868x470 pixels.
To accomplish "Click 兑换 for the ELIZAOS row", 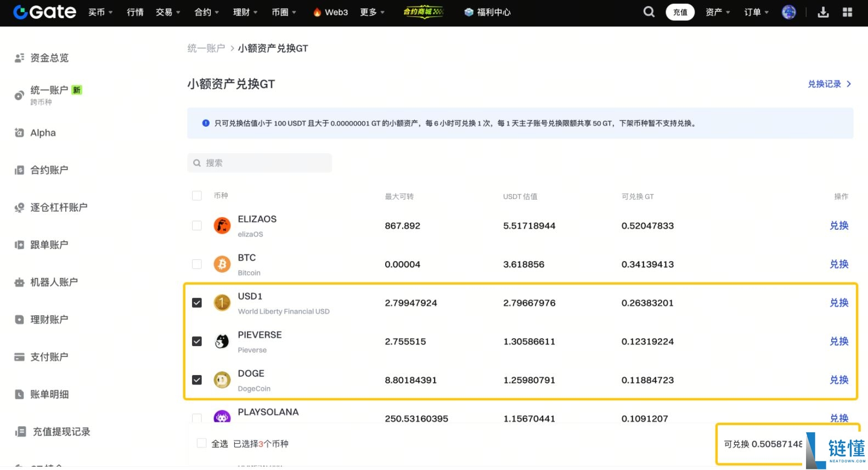I will tap(839, 225).
